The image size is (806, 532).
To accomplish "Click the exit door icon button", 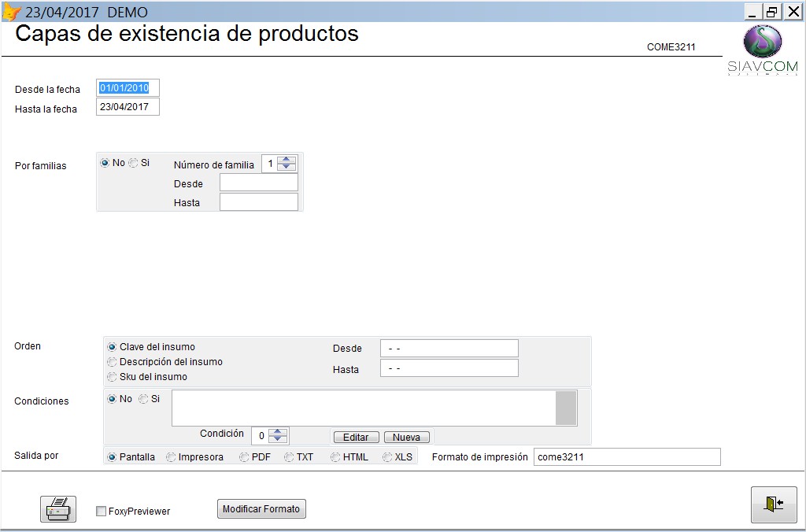I will click(x=774, y=504).
